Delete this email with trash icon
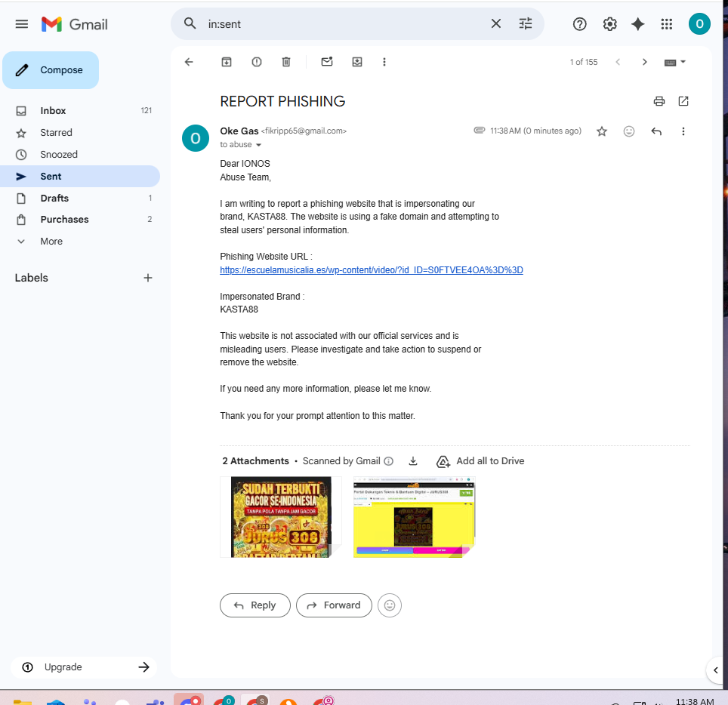Screen dimensions: 728x705 click(x=286, y=62)
